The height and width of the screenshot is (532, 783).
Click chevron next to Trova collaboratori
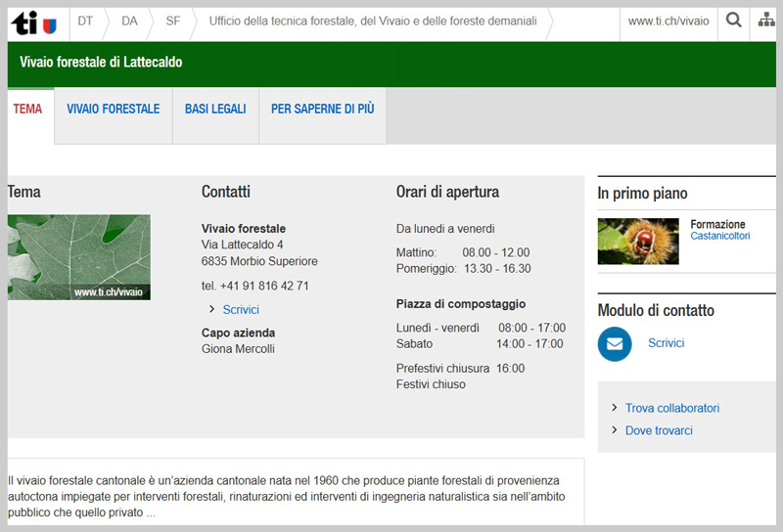[x=615, y=408]
